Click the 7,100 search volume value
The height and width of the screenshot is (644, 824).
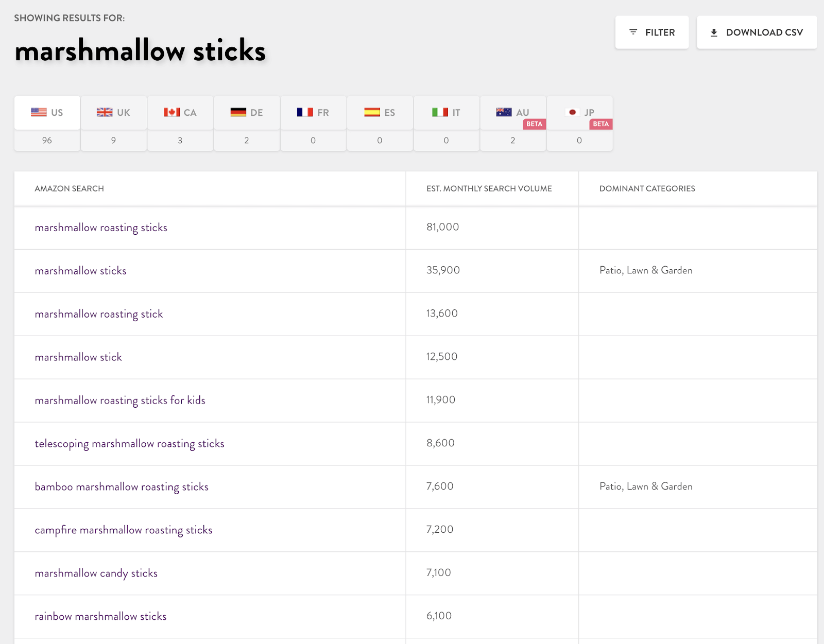coord(439,573)
